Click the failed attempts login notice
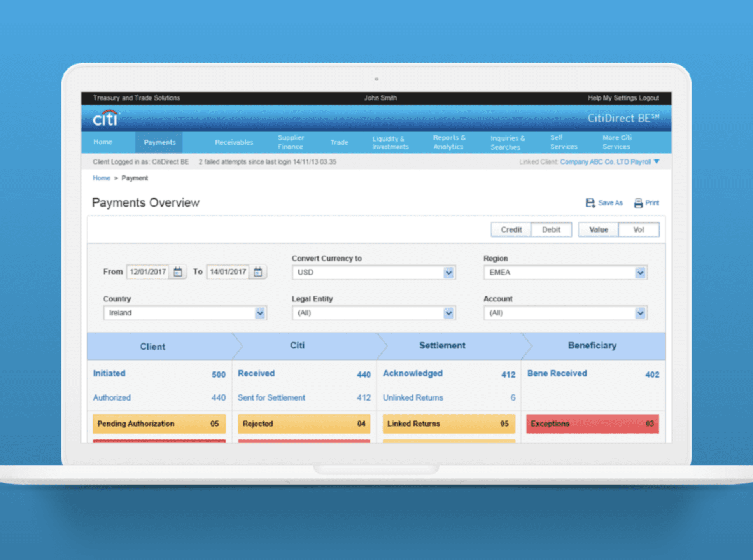This screenshot has height=560, width=753. click(x=268, y=162)
